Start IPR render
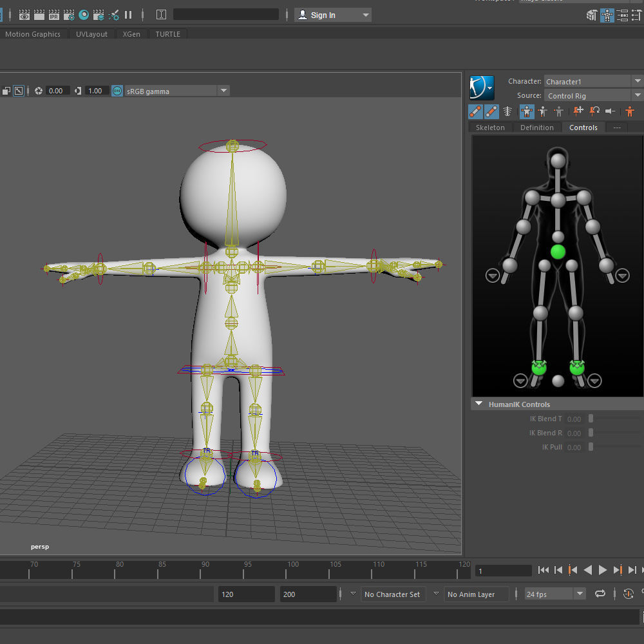644x644 pixels. (54, 15)
